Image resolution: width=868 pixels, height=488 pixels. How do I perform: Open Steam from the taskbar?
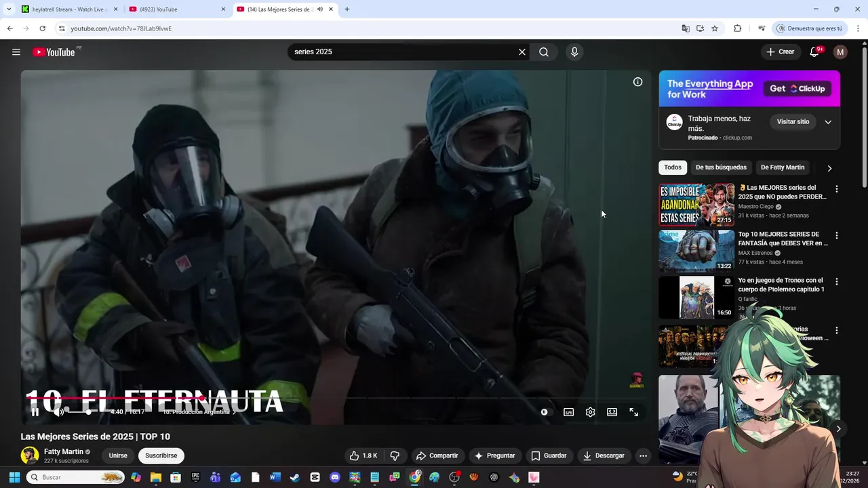click(295, 477)
